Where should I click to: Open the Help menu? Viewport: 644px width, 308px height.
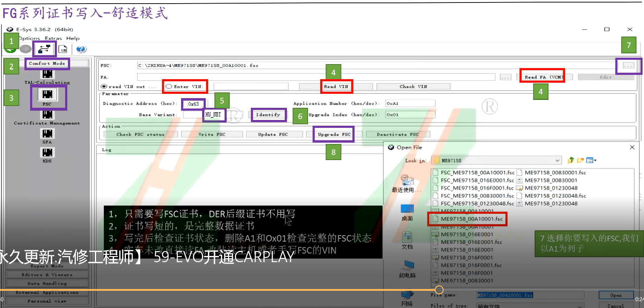click(73, 38)
